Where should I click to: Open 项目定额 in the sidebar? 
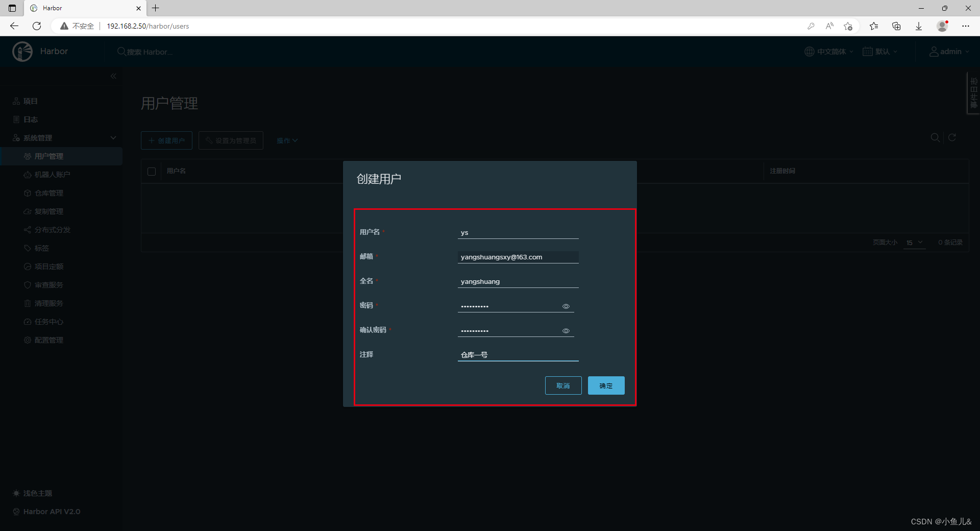[x=49, y=267]
